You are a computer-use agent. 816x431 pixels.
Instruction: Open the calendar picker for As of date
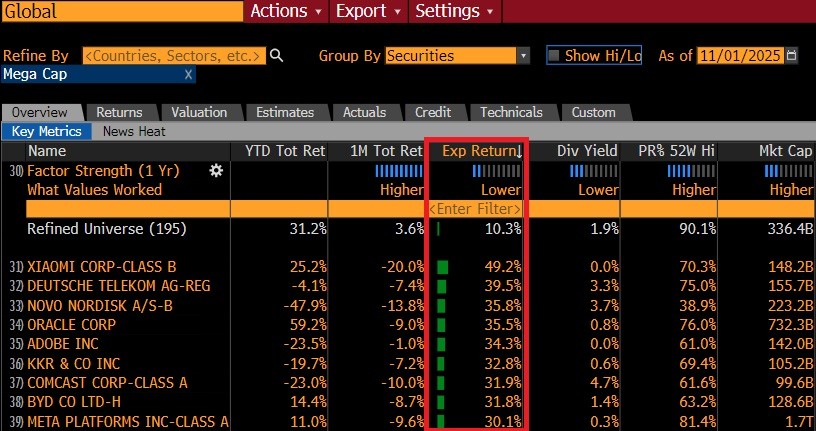point(792,56)
